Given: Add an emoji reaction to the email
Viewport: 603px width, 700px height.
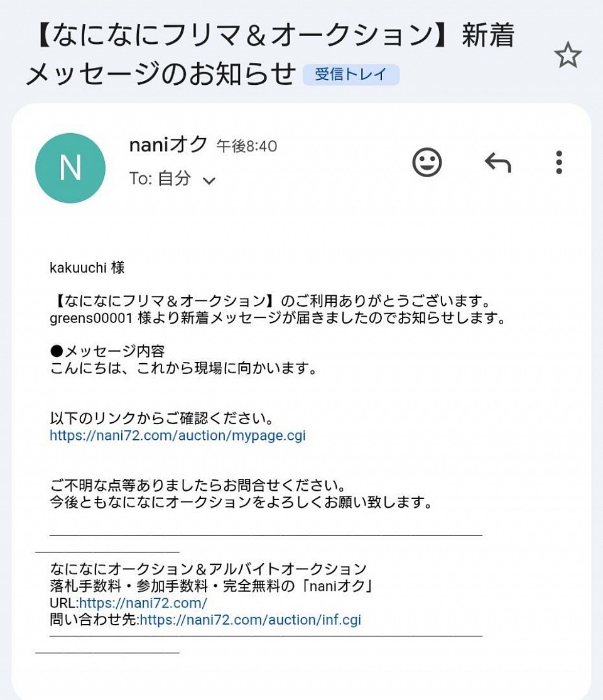Looking at the screenshot, I should (427, 162).
